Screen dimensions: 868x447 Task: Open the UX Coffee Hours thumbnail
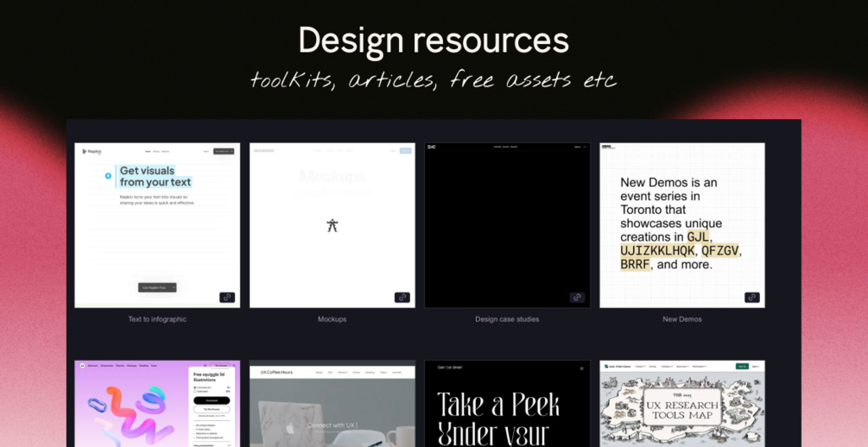(333, 404)
